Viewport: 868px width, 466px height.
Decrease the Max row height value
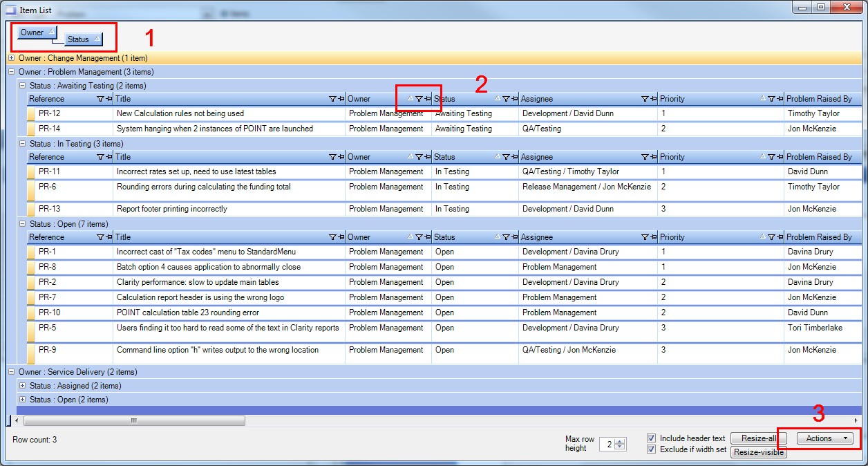(x=620, y=447)
